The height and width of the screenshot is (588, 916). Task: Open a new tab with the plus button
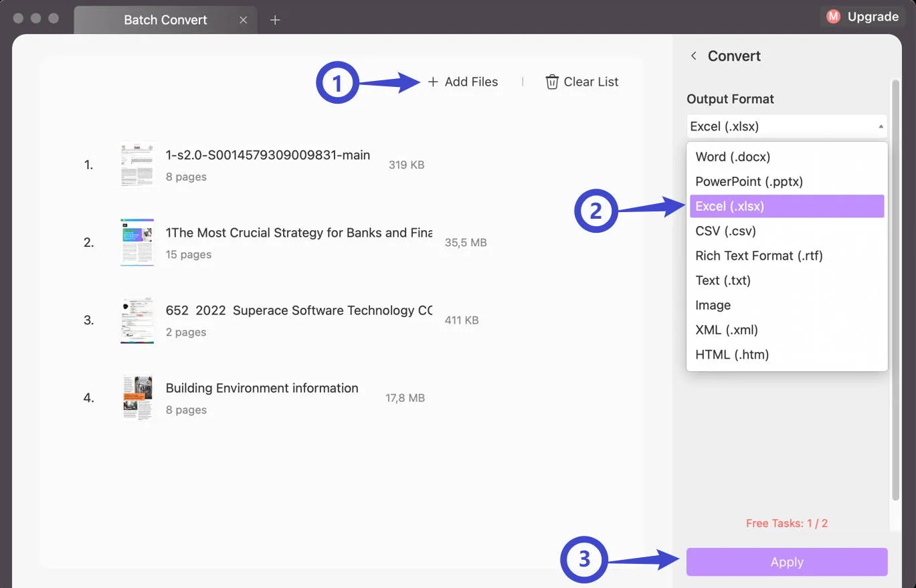pyautogui.click(x=275, y=20)
